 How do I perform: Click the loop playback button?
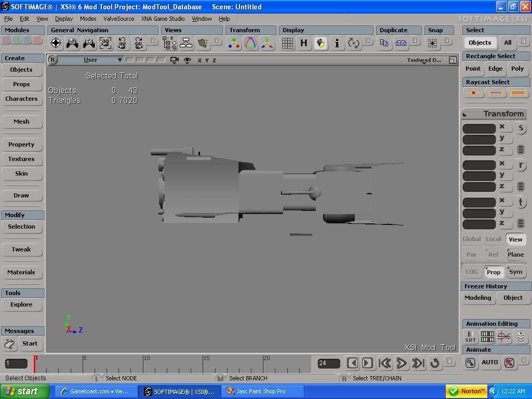[x=435, y=363]
